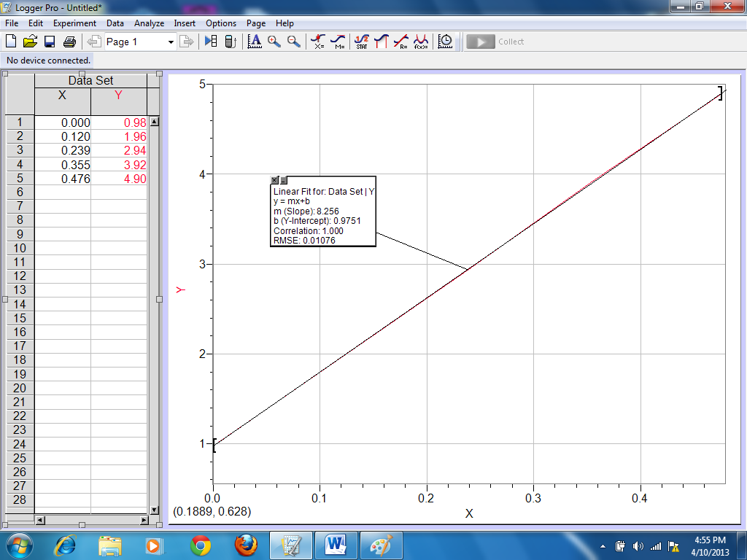Click the table's scroll left arrow

click(x=40, y=520)
